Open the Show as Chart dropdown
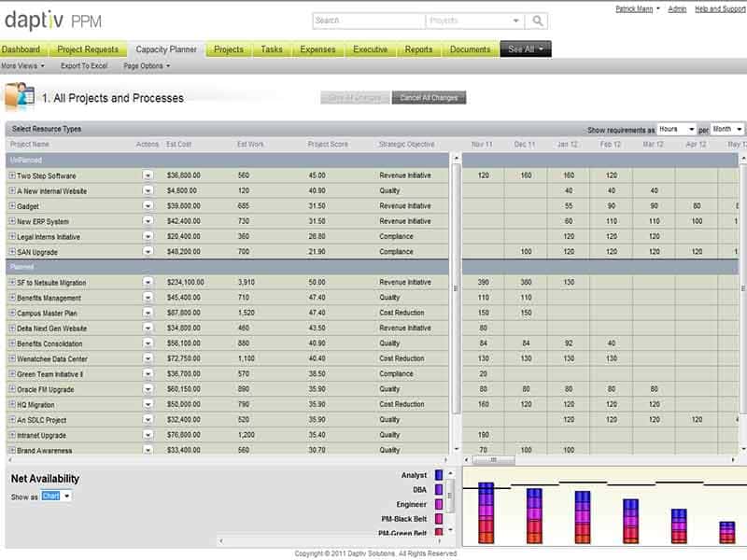This screenshot has height=560, width=747. click(x=56, y=497)
